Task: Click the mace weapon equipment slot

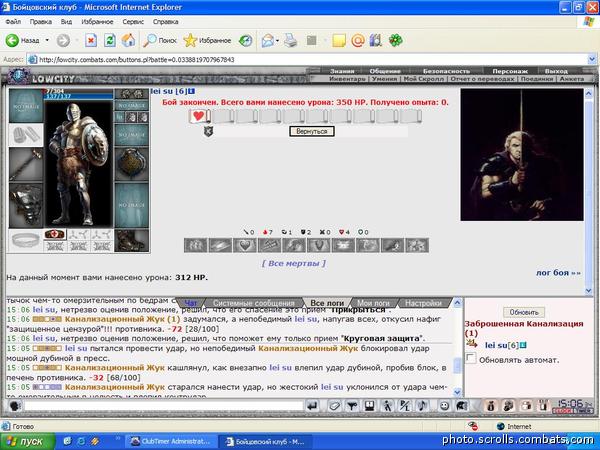Action: tap(26, 164)
